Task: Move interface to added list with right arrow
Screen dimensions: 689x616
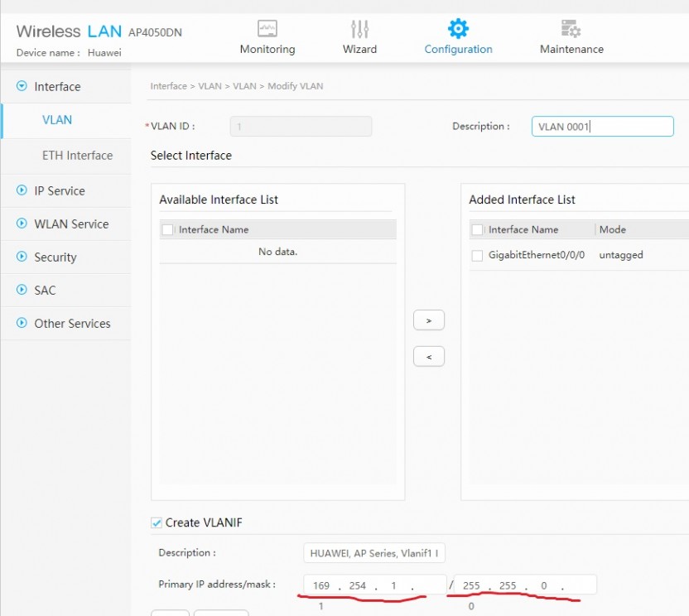Action: click(x=428, y=320)
